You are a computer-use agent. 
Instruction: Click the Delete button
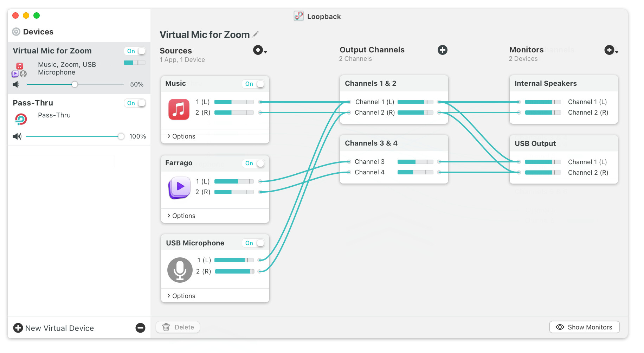click(178, 327)
